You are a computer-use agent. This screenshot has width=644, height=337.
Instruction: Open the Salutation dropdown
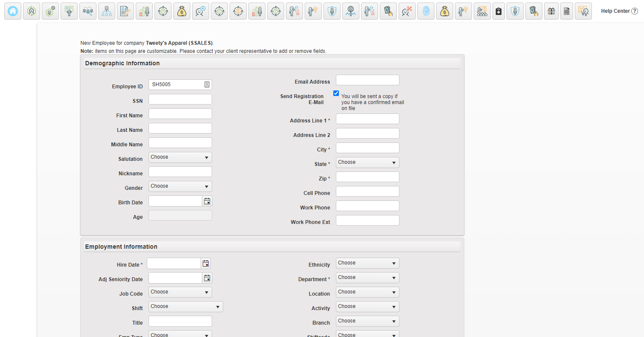tap(180, 157)
